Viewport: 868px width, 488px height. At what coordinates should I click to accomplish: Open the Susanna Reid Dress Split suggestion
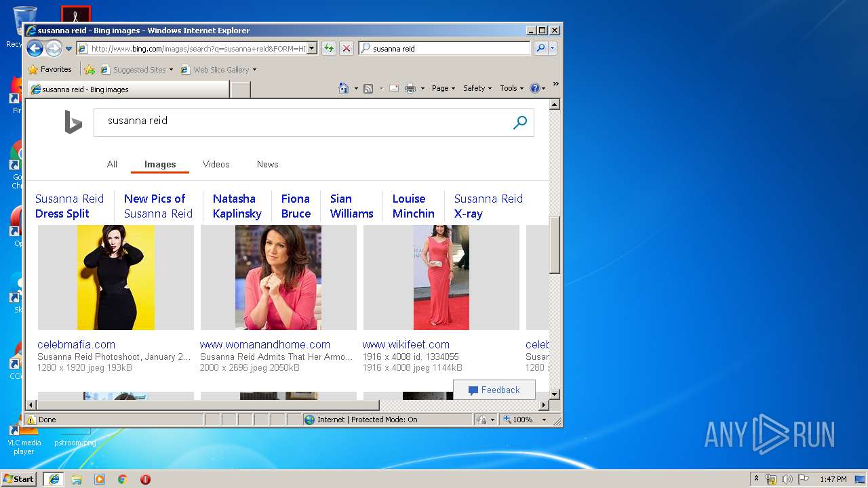click(69, 206)
